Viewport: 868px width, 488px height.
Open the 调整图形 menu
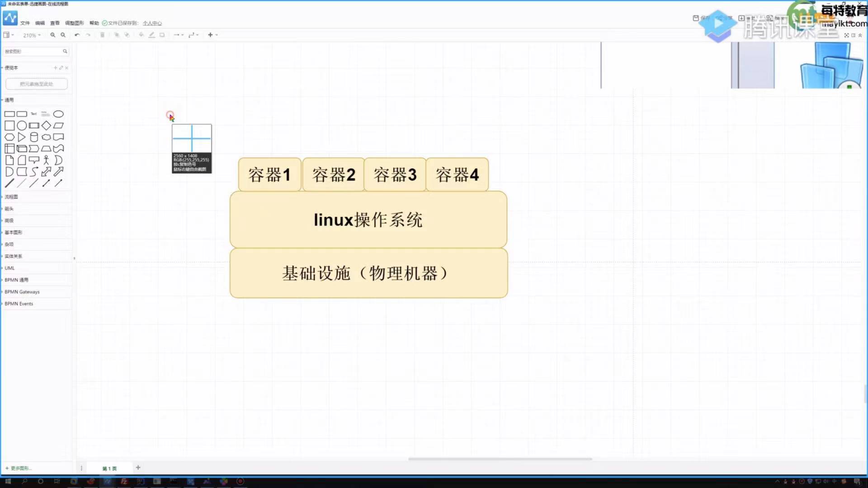[x=74, y=23]
